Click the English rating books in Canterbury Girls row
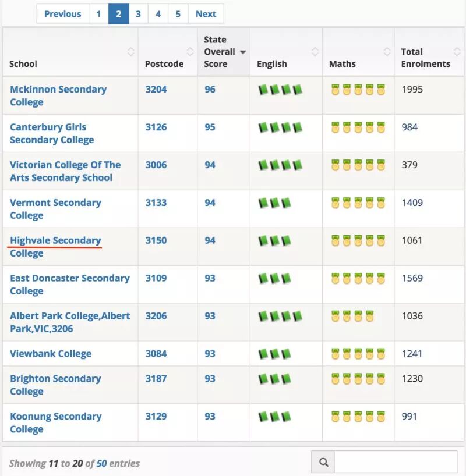This screenshot has width=466, height=476. coord(280,127)
